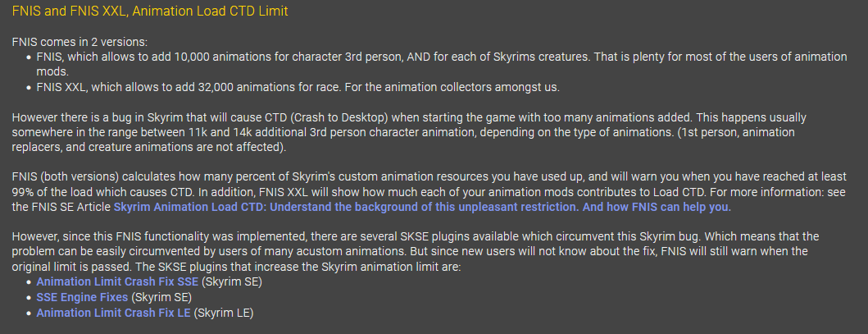Click '(Skyrim SE)' beside SSE Engine Fixes

[161, 297]
